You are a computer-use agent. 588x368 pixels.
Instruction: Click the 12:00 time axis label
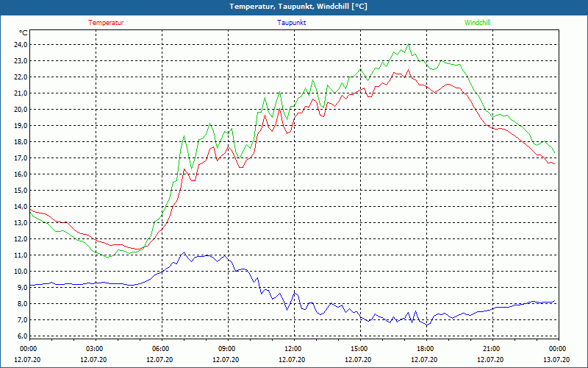(x=294, y=349)
